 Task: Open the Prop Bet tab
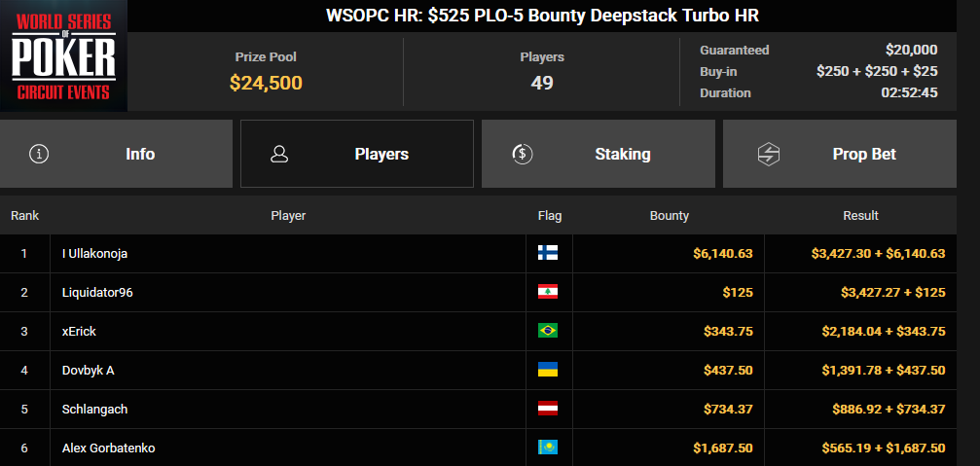(840, 154)
